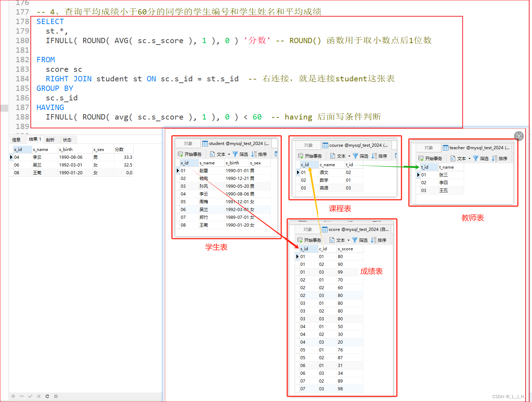Select 对象 tab in student window

pos(188,144)
